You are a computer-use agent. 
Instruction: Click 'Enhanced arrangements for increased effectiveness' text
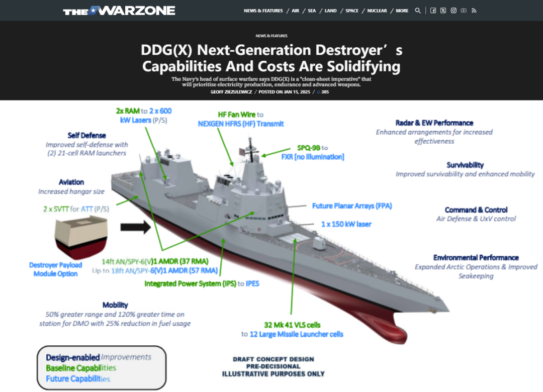(434, 137)
